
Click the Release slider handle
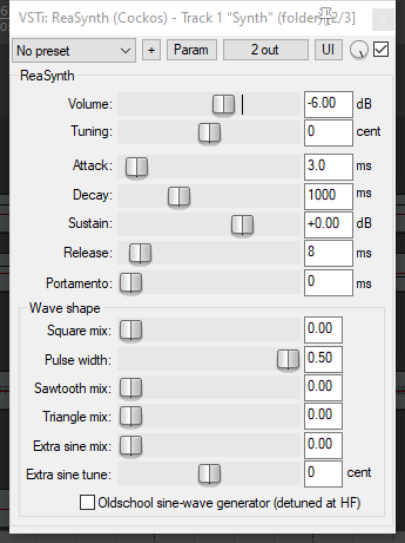click(x=140, y=253)
